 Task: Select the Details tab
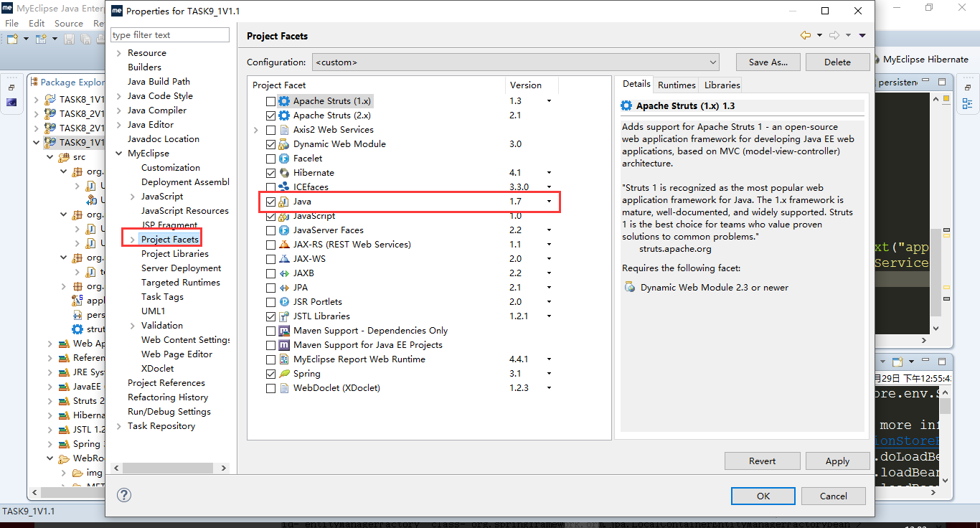pos(636,84)
